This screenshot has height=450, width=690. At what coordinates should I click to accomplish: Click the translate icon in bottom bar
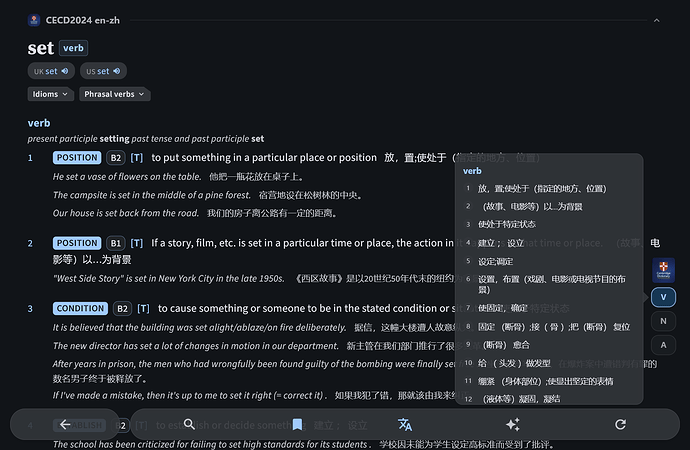[x=405, y=425]
